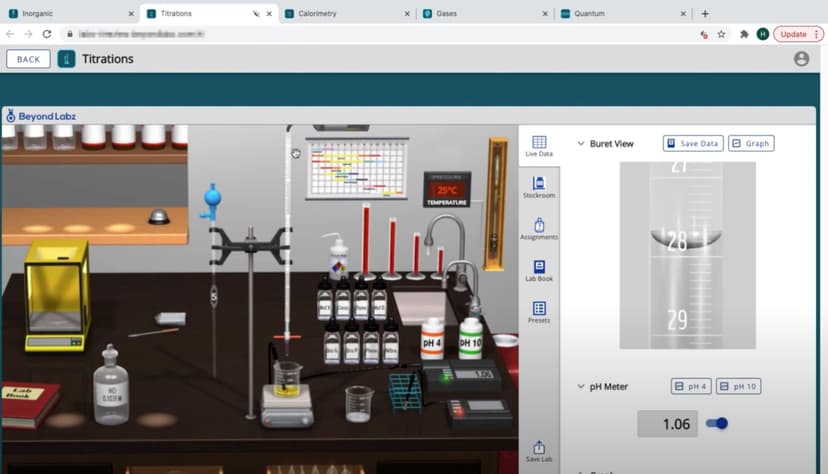
Task: Open the Lab Book
Action: (x=539, y=270)
